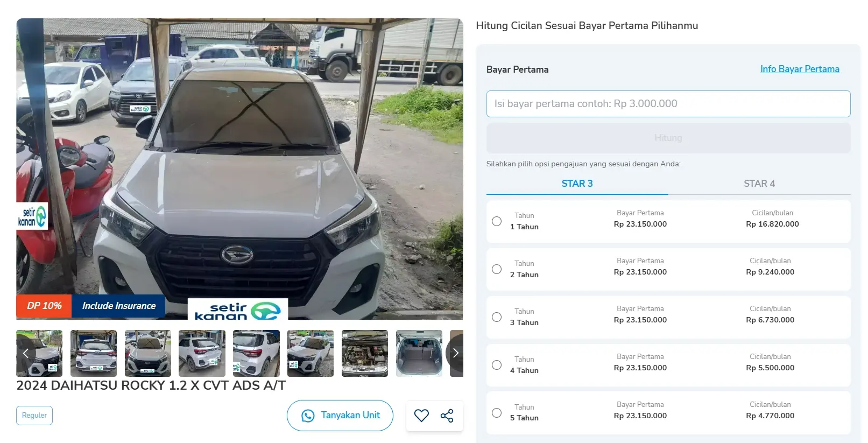View the rear view car thumbnail
This screenshot has height=443, width=868.
(x=94, y=353)
